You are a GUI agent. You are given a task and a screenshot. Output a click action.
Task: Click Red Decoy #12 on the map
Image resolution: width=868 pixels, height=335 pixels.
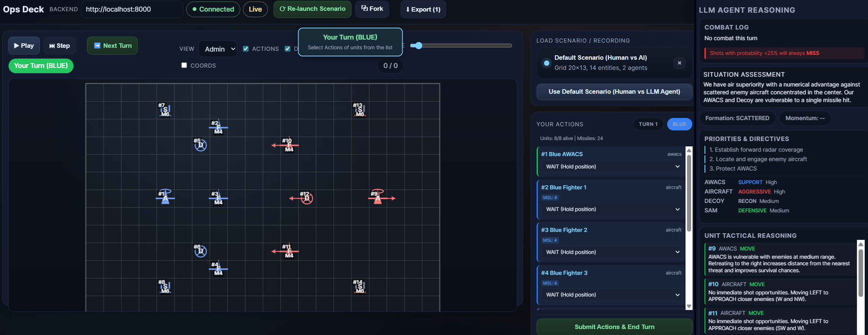tap(307, 198)
